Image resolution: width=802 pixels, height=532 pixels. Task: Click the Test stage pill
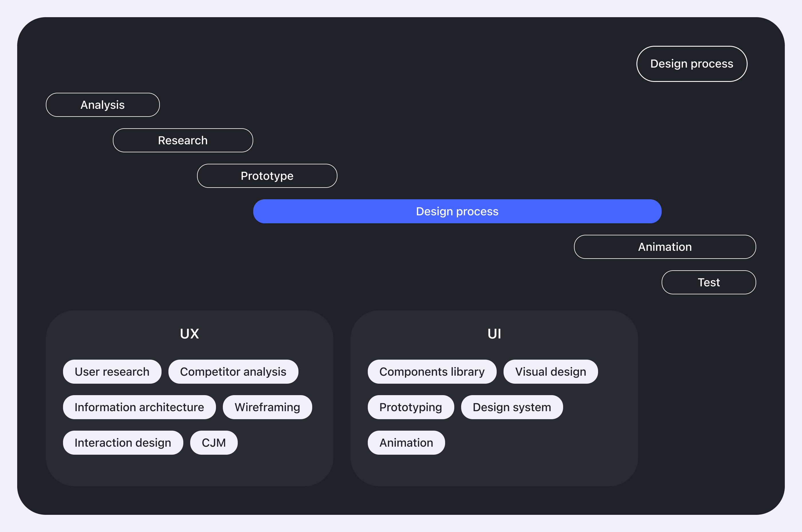coord(708,282)
